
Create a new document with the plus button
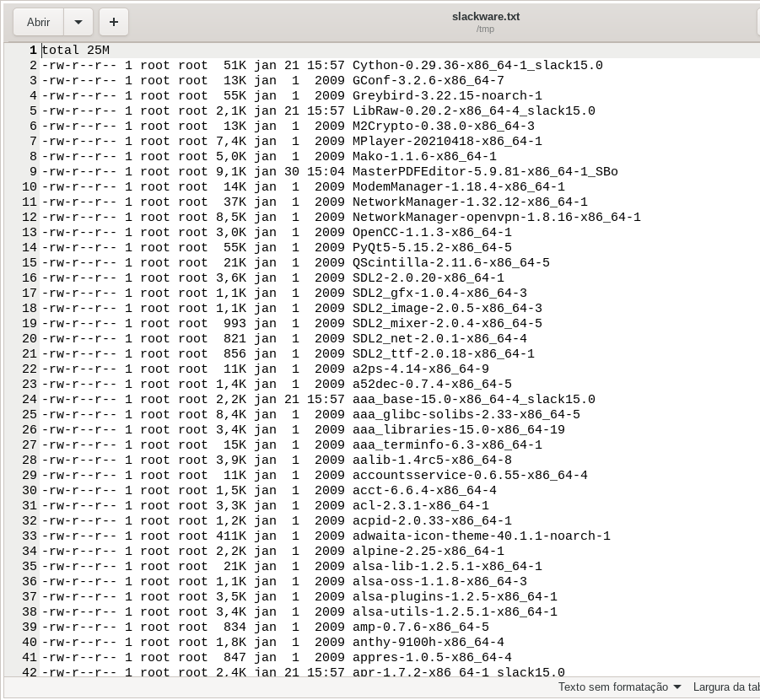(x=114, y=22)
